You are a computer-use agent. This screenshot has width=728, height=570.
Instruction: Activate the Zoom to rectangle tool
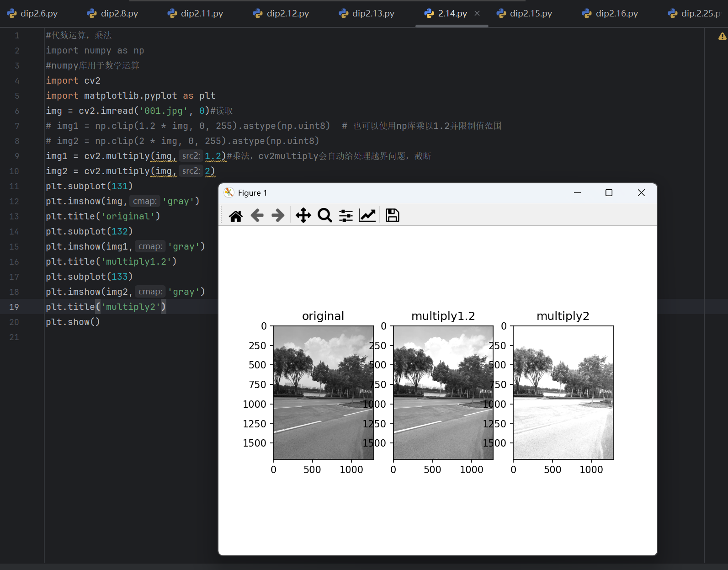pyautogui.click(x=324, y=215)
